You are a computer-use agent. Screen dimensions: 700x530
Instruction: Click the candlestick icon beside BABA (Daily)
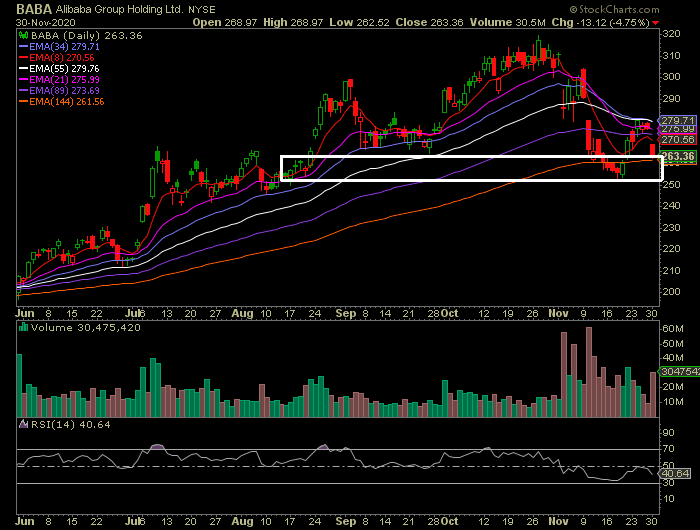24,35
